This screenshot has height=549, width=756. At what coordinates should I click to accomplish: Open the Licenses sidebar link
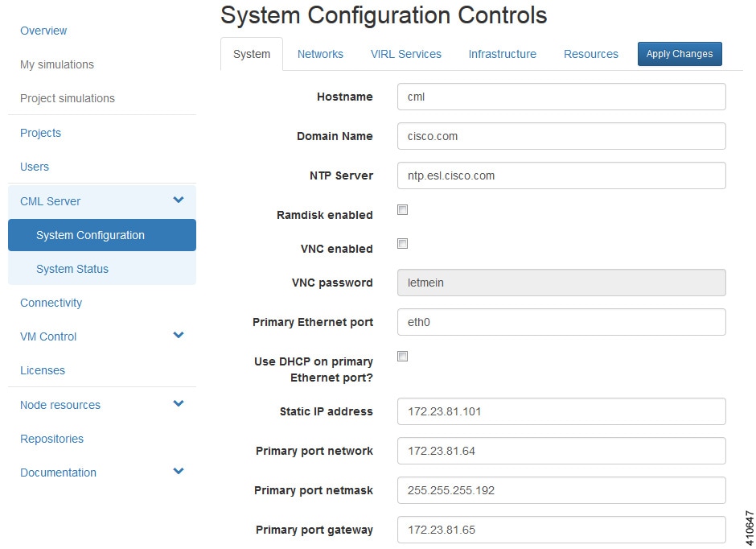(x=43, y=370)
